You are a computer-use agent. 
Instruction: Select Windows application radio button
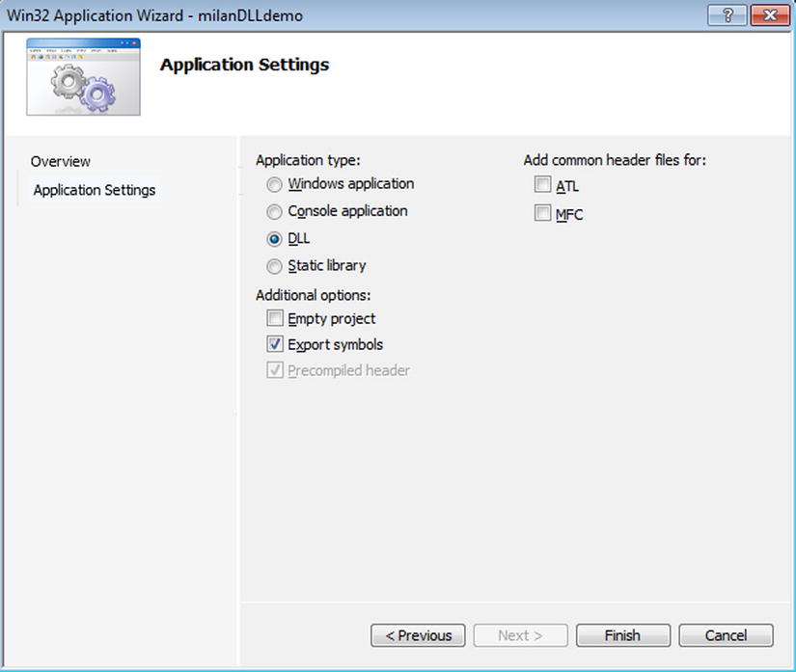[x=274, y=184]
